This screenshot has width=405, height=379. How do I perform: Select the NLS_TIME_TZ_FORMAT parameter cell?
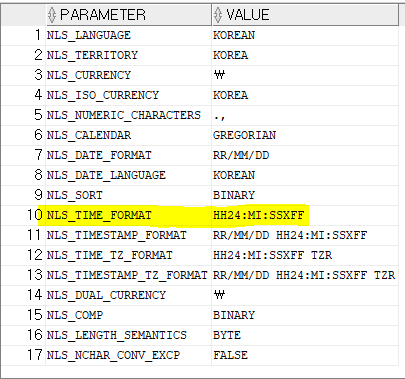tap(129, 255)
